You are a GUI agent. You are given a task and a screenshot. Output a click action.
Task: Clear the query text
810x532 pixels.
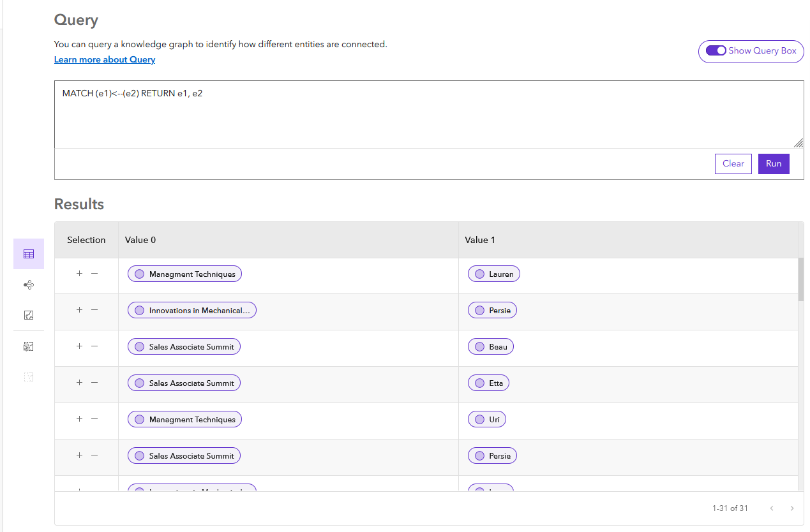733,163
